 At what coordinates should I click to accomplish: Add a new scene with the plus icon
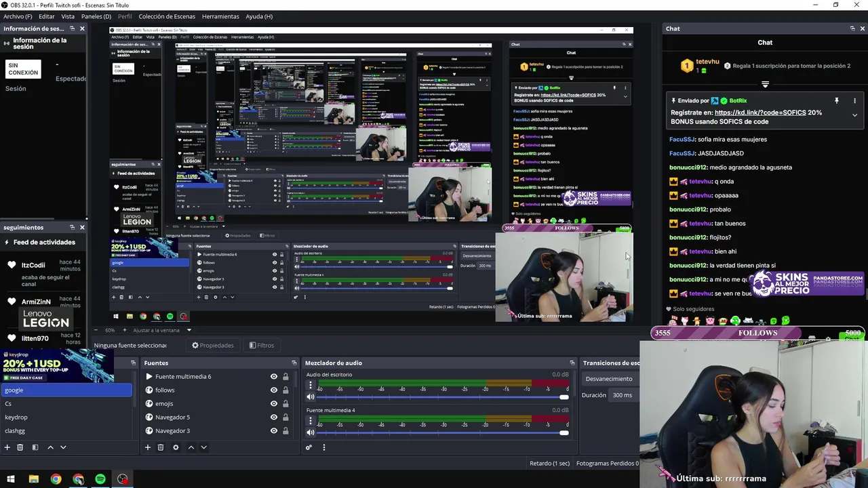[7, 447]
